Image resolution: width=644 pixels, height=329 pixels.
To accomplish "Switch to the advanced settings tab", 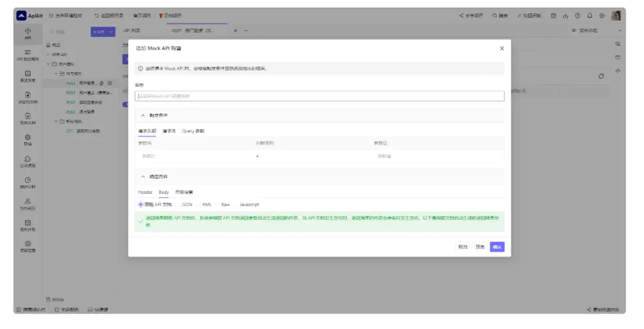I will pos(184,192).
